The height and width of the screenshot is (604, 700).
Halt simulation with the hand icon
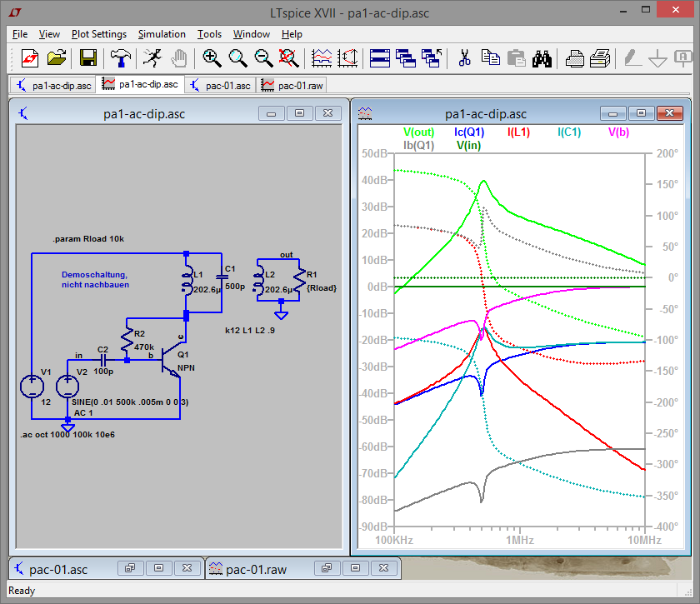(179, 58)
